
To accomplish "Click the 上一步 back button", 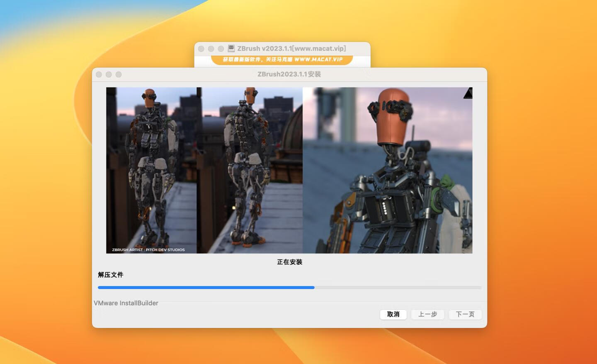I will point(427,314).
